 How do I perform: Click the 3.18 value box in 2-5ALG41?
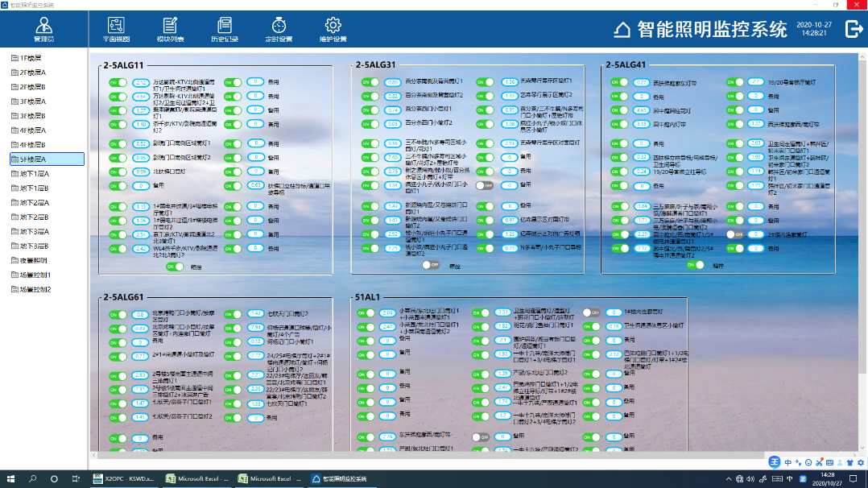[x=642, y=124]
